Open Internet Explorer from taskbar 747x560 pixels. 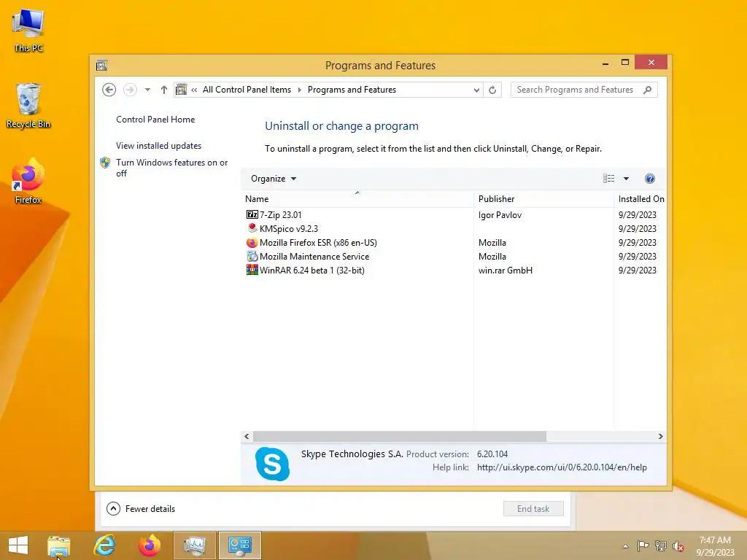coord(104,545)
